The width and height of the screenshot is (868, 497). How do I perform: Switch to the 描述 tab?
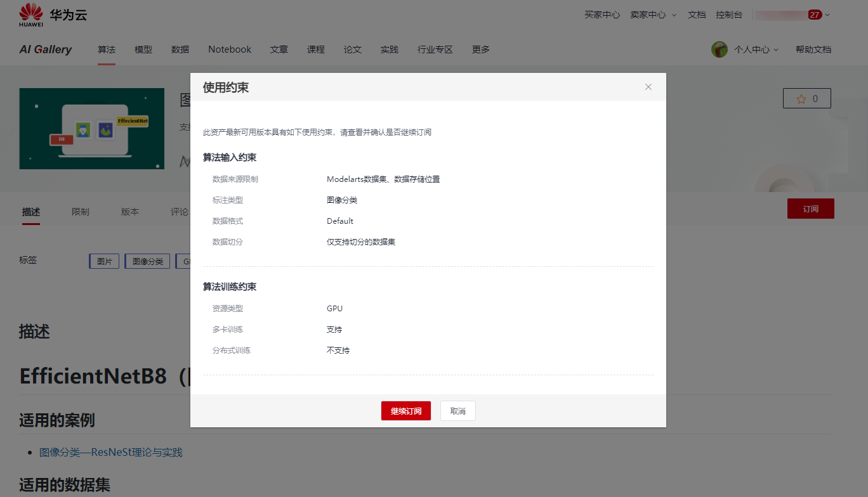point(31,212)
